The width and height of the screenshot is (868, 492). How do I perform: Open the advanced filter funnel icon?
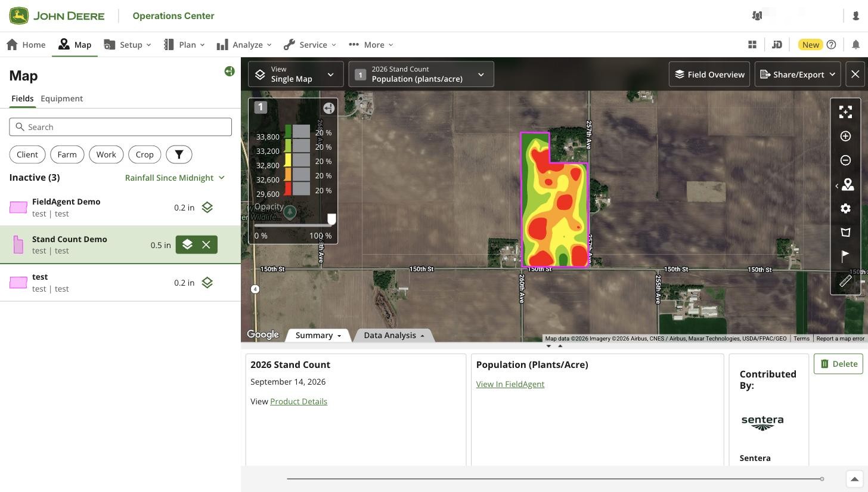click(179, 154)
